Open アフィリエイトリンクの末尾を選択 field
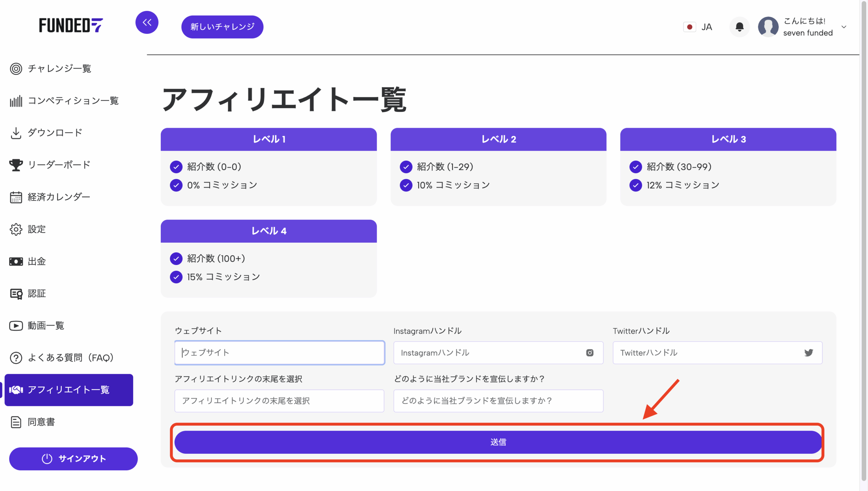Viewport: 868px width, 491px height. [279, 401]
